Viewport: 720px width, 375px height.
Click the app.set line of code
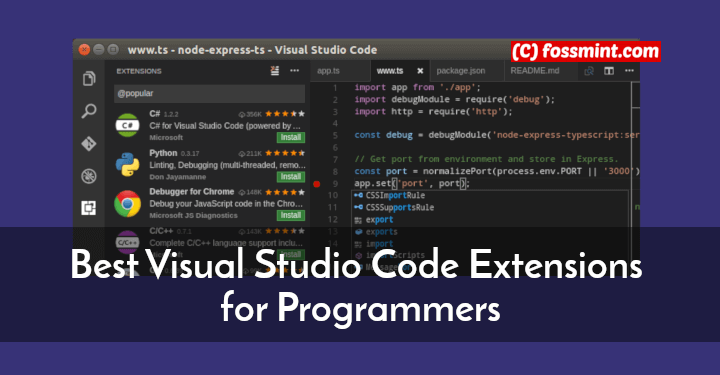(412, 184)
